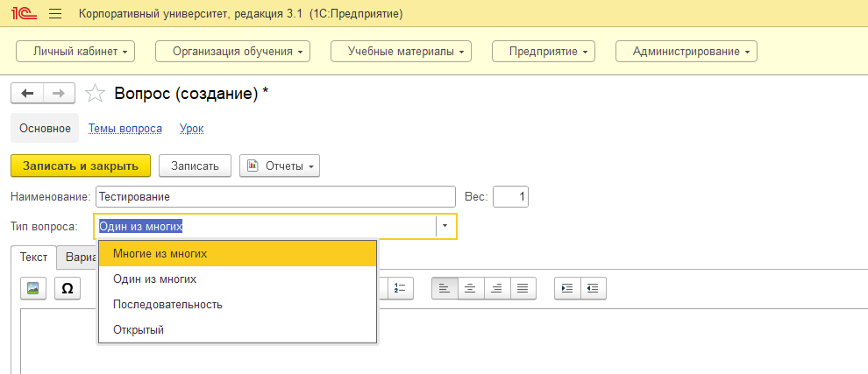
Task: Decrease the paragraph indent
Action: [594, 288]
